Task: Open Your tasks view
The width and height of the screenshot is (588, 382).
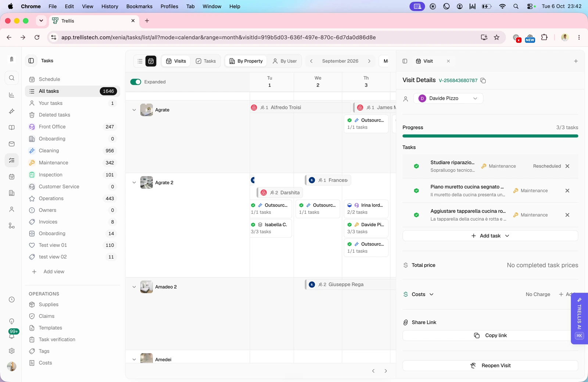Action: point(72,103)
